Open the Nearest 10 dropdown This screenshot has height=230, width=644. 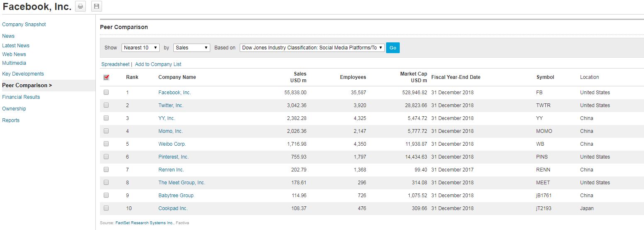(x=141, y=48)
